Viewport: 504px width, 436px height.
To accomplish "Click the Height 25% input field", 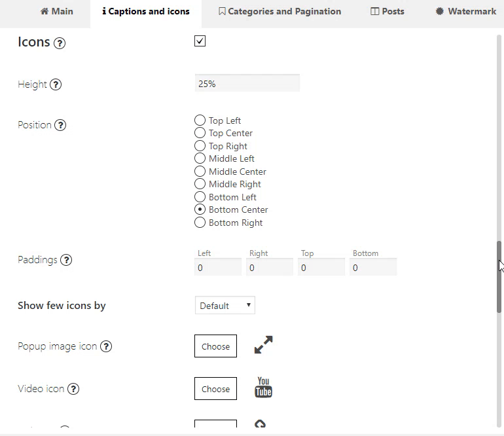I will 247,83.
